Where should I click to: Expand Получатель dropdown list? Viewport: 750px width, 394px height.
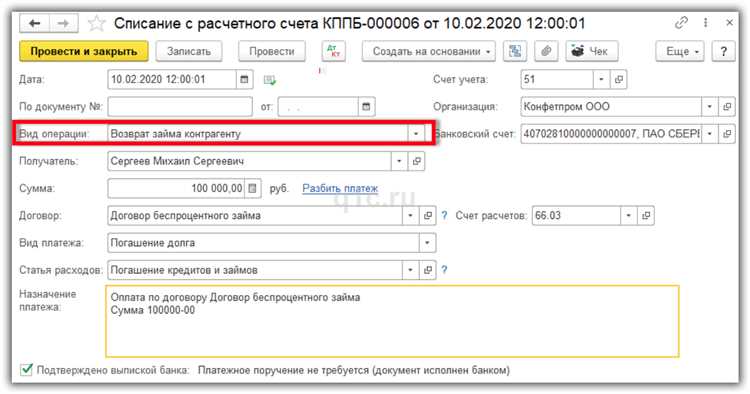(x=399, y=161)
